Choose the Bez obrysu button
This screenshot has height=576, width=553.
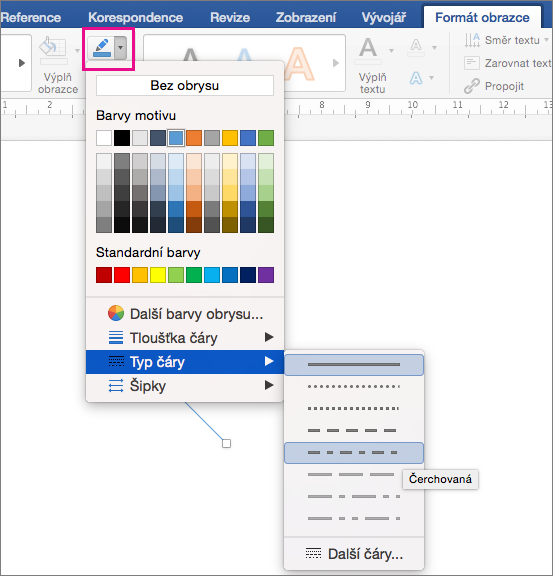coord(185,86)
